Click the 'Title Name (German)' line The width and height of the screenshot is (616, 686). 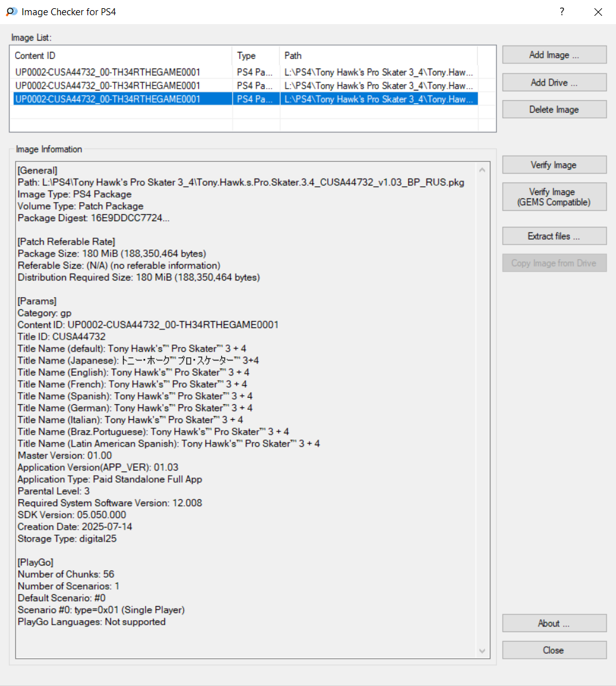[135, 408]
